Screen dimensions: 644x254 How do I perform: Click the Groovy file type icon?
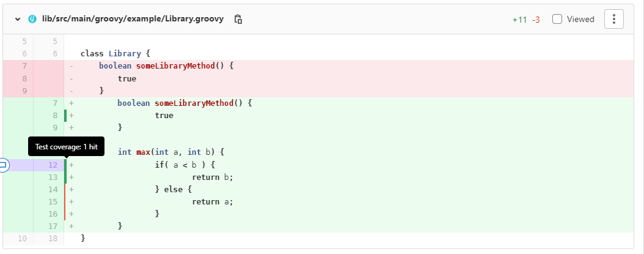(32, 19)
